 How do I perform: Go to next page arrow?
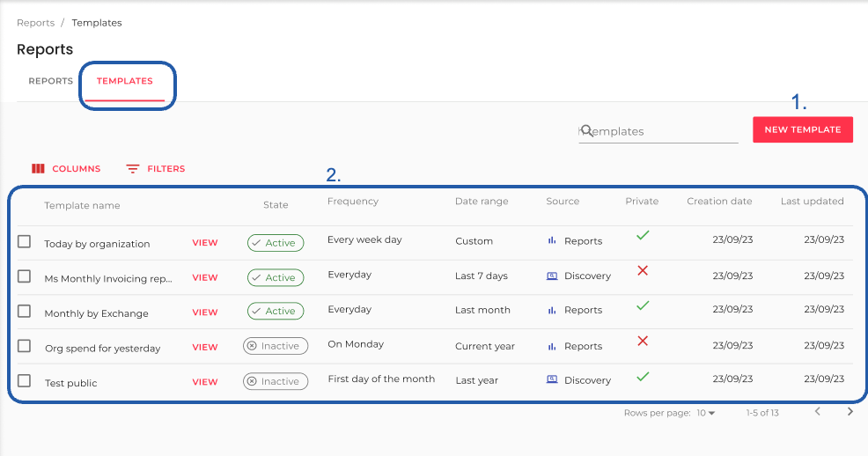coord(850,411)
